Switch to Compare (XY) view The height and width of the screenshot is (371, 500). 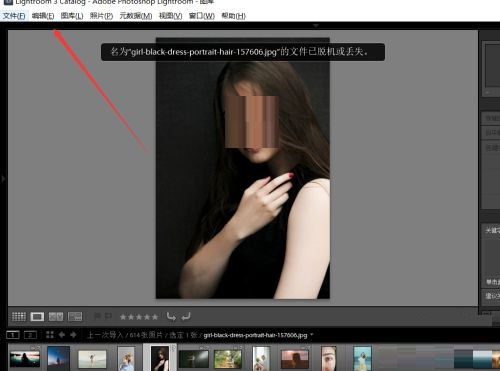(56, 316)
